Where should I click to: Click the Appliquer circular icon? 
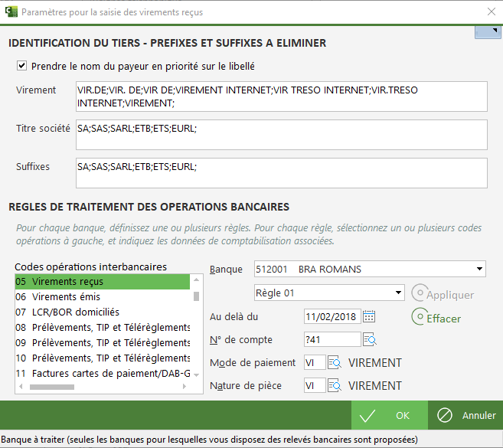point(419,293)
